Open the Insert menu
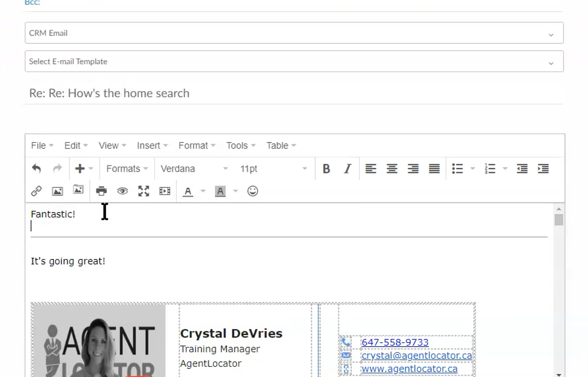 point(152,145)
